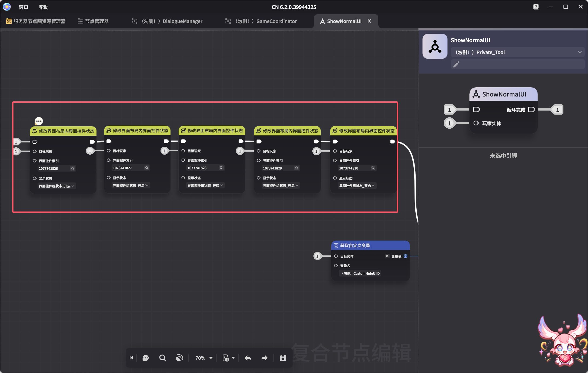The height and width of the screenshot is (373, 588).
Task: Expand the Private_Tool category dropdown
Action: [x=579, y=52]
